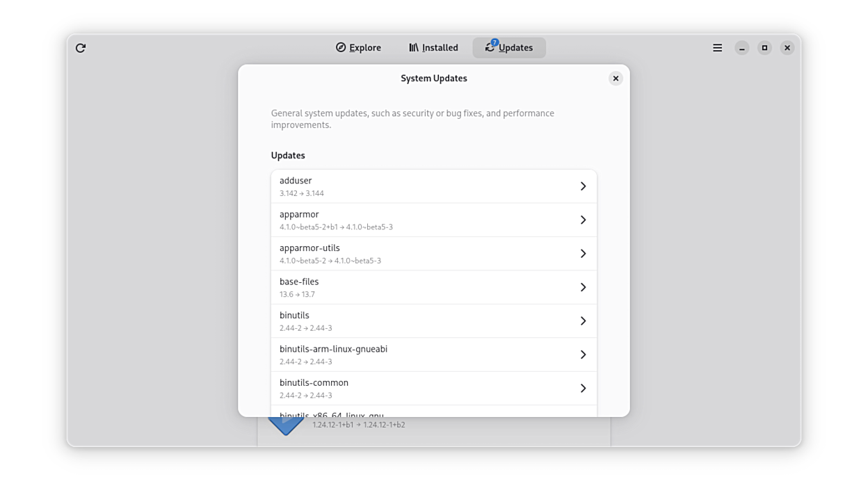This screenshot has height=488, width=868.
Task: Open the hamburger main menu
Action: point(717,48)
